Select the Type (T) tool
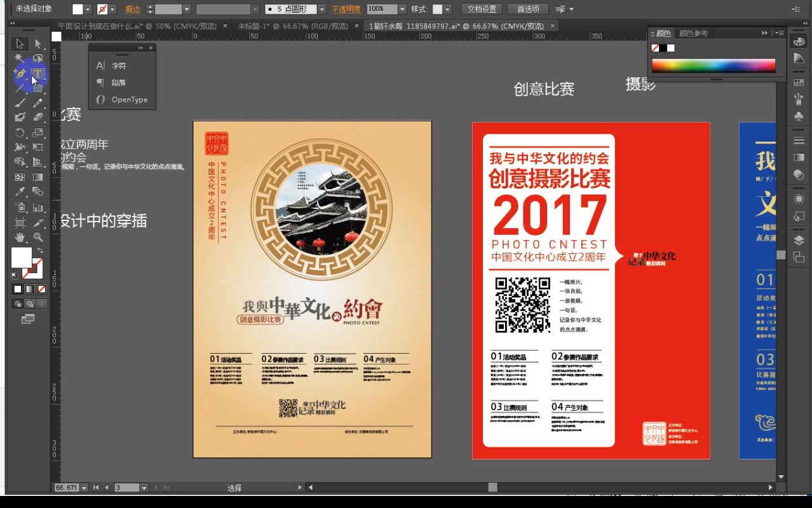Image resolution: width=812 pixels, height=508 pixels. pyautogui.click(x=37, y=74)
